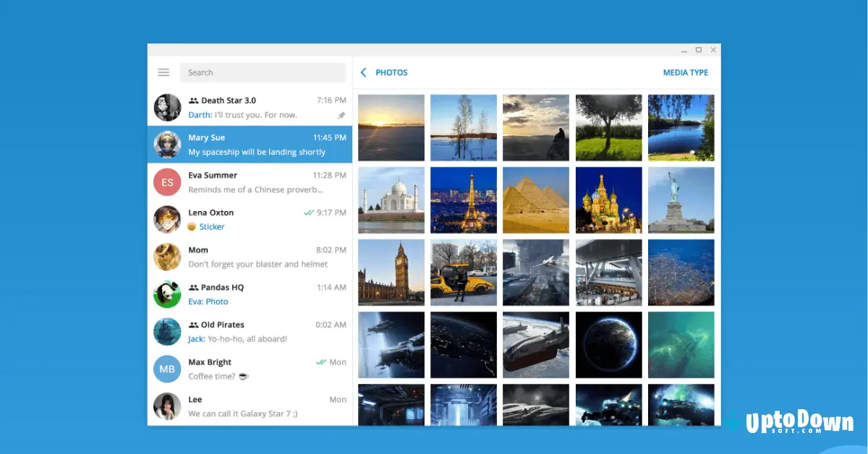The height and width of the screenshot is (454, 868).
Task: Open the main hamburger menu
Action: (163, 72)
